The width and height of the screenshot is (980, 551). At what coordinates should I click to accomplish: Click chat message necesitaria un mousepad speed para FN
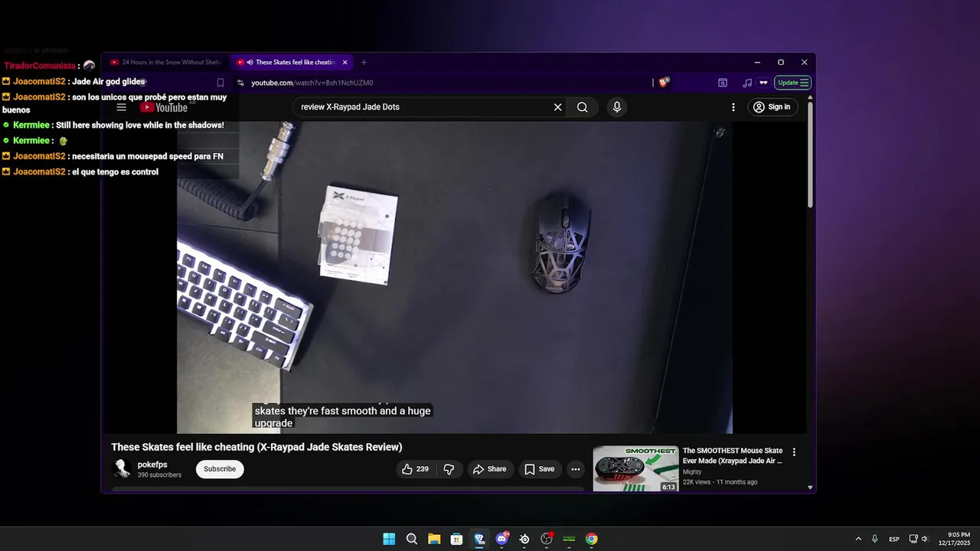[148, 156]
